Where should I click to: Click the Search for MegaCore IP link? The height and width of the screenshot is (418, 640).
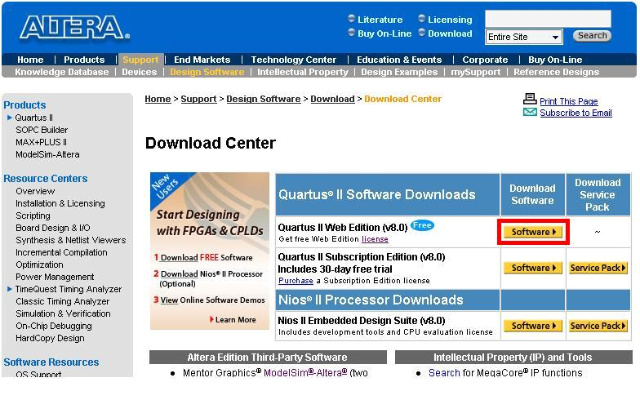(444, 372)
